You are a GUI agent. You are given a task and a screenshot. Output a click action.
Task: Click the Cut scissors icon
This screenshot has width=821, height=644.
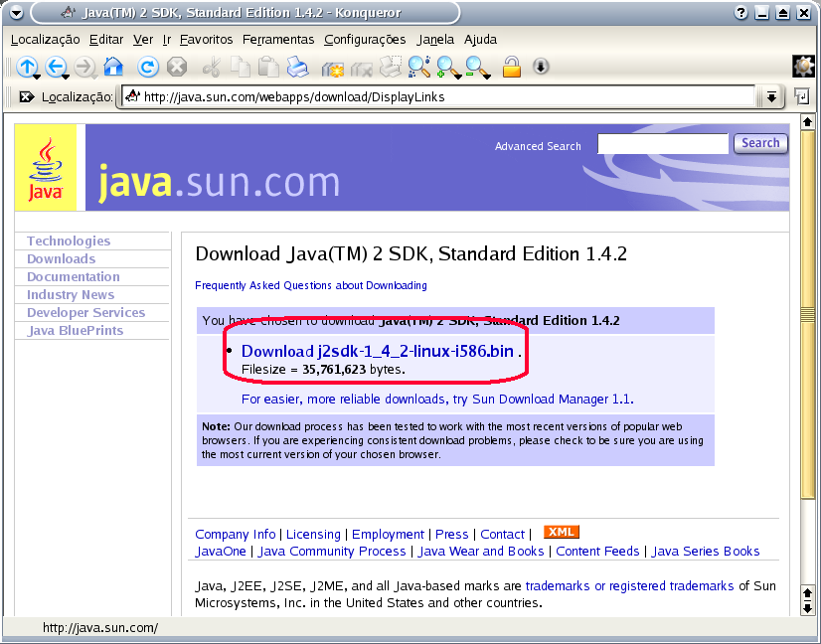point(212,67)
